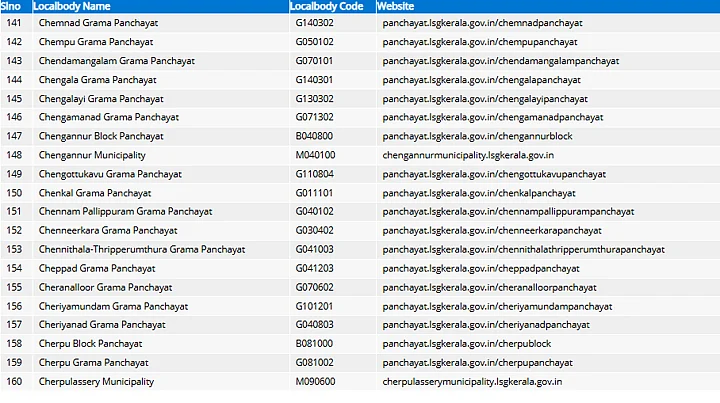The image size is (720, 403).
Task: Click the Website column header
Action: tap(396, 7)
